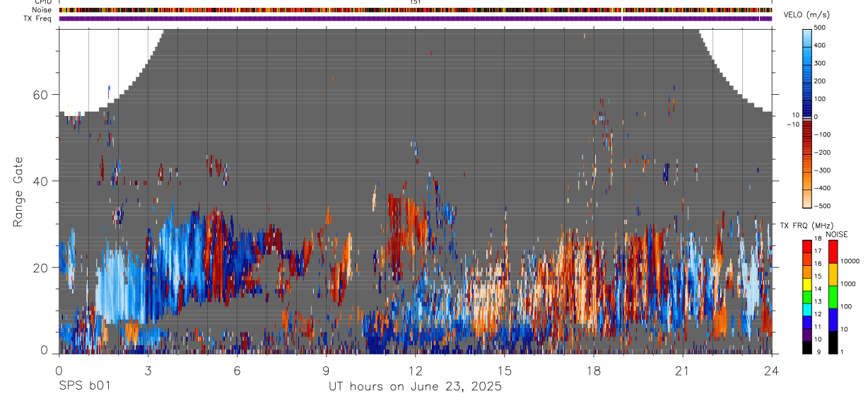Click the '21' tick on UT hours axis
This screenshot has width=868, height=401.
tap(683, 370)
